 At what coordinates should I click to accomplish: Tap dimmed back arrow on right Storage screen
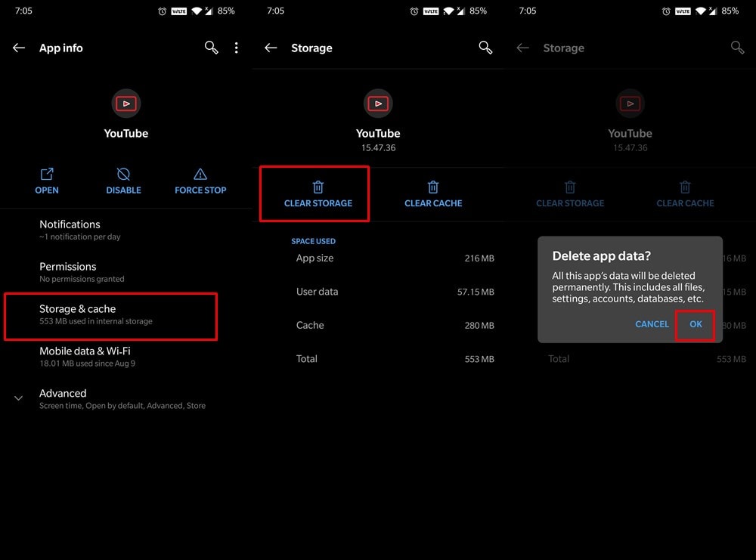(523, 48)
